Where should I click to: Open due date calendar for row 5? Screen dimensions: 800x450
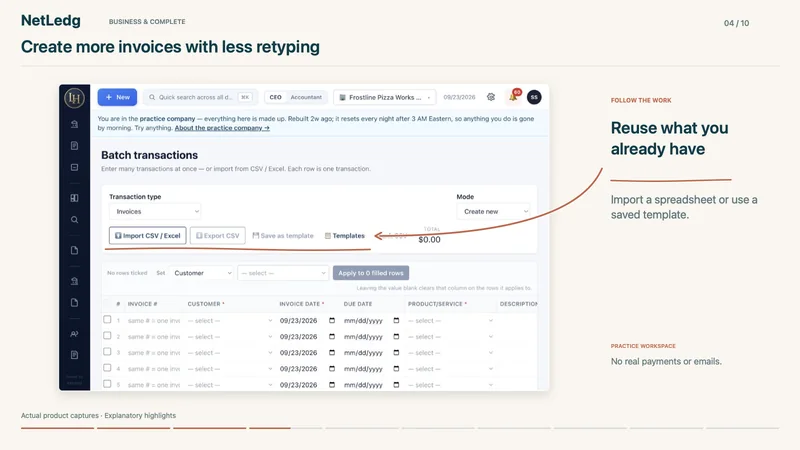click(x=396, y=385)
